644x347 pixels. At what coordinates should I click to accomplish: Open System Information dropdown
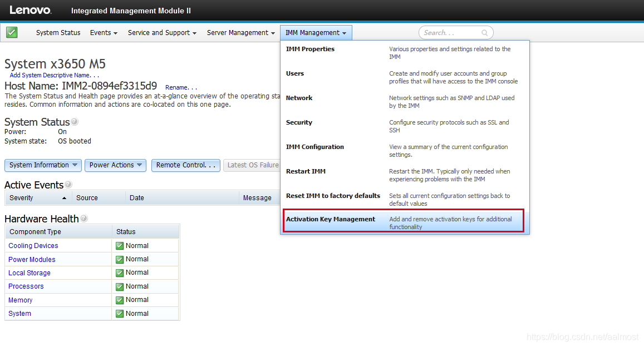click(x=43, y=165)
